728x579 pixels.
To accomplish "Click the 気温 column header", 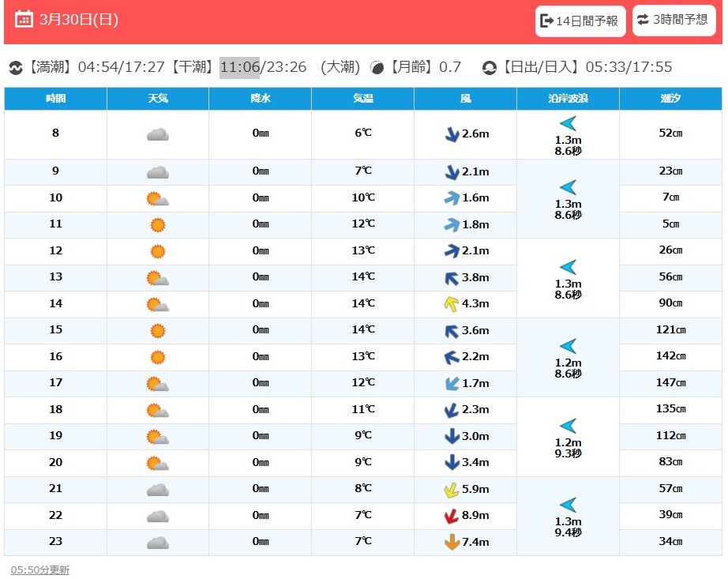I will click(363, 99).
